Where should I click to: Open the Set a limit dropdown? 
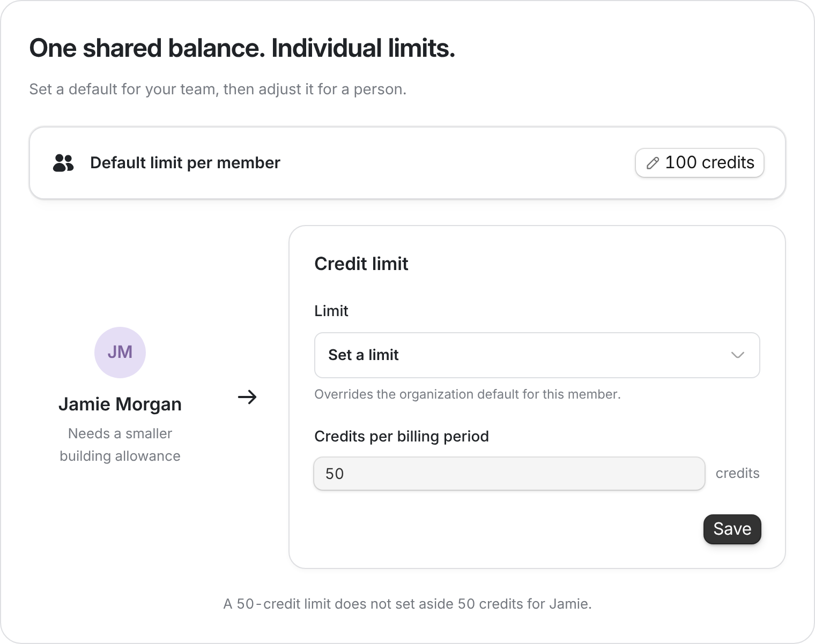pos(537,355)
